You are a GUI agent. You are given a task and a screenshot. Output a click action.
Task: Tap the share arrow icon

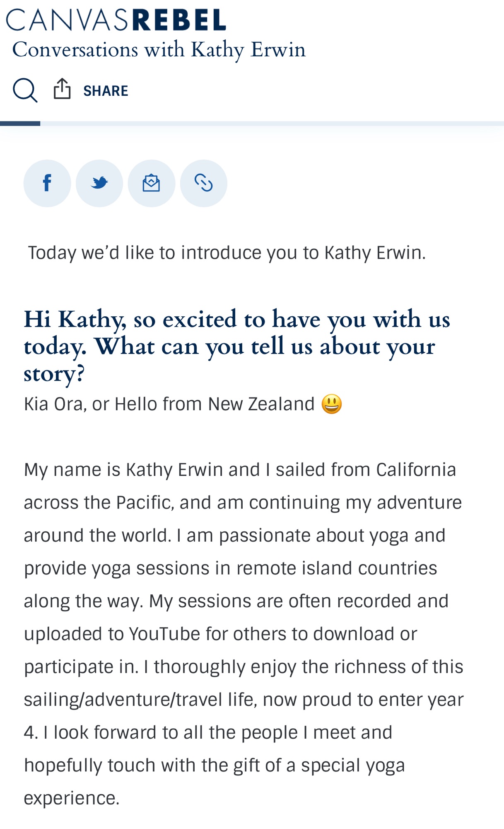coord(62,89)
